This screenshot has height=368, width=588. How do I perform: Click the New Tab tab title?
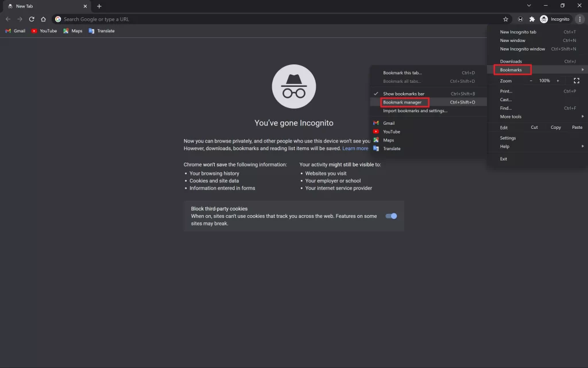24,6
